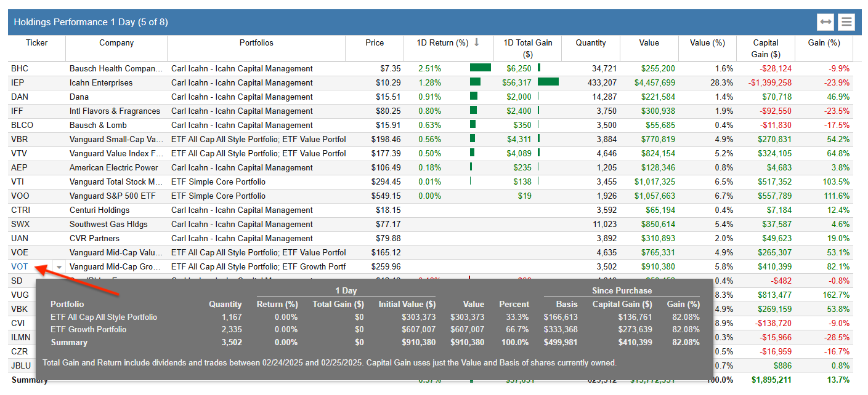Viewport: 868px width, 395px height.
Task: Click the Company column header
Action: coord(116,43)
